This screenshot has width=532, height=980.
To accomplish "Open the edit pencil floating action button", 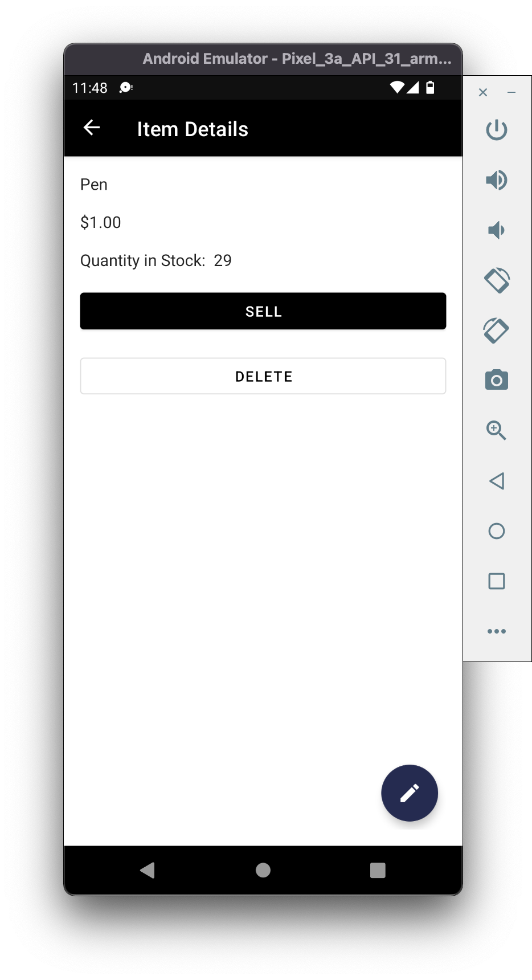I will click(409, 793).
